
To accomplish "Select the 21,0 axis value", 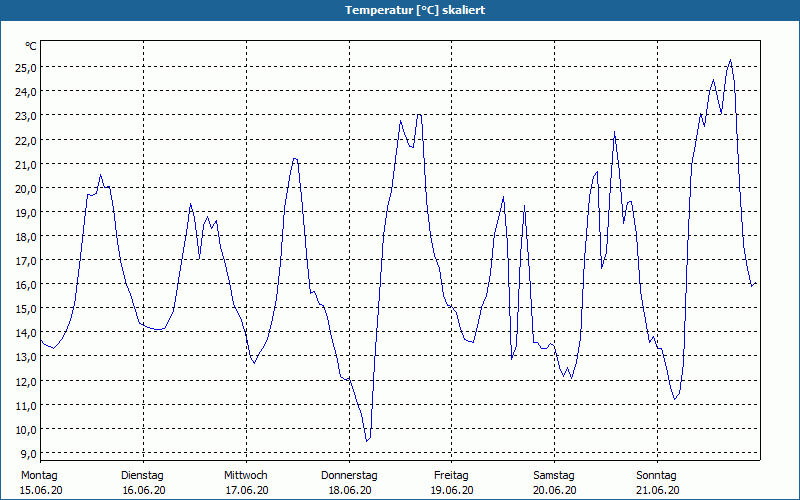I will coord(26,164).
